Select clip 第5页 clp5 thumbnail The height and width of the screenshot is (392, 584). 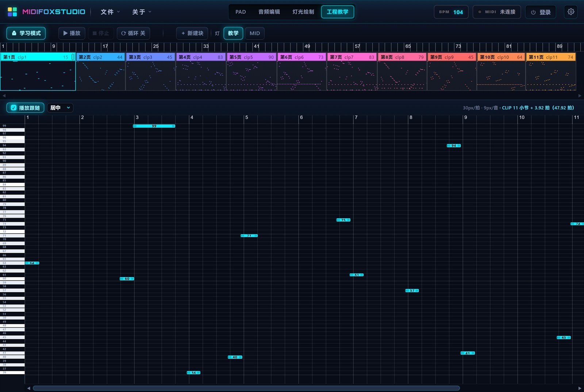[x=251, y=71]
